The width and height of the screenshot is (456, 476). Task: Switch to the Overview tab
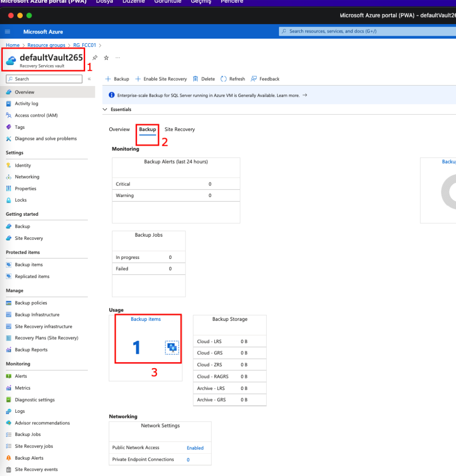pyautogui.click(x=119, y=129)
